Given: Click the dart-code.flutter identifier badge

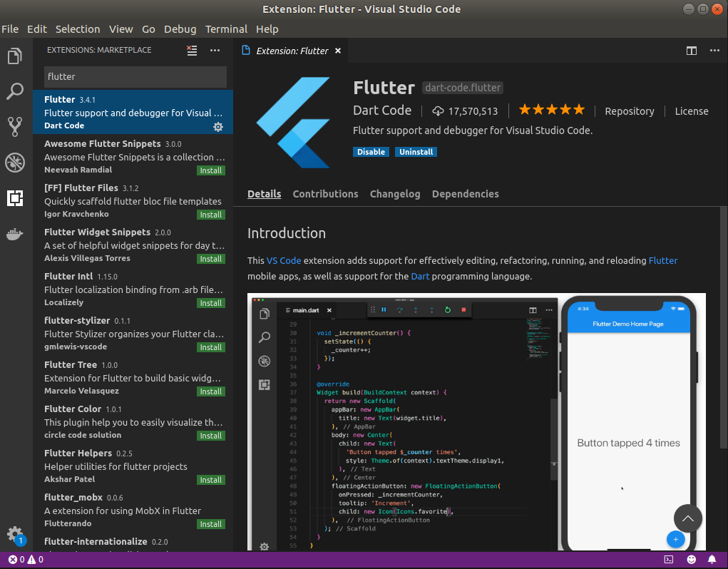Looking at the screenshot, I should click(x=463, y=87).
